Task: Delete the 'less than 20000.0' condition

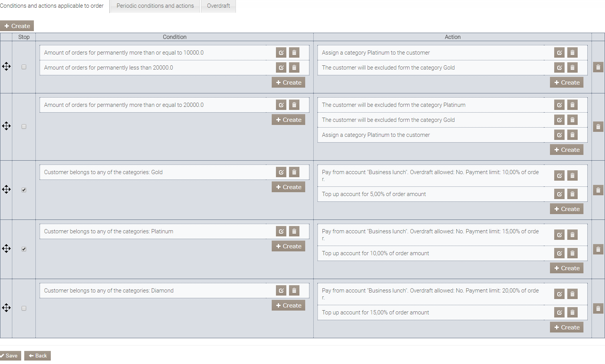Action: click(294, 68)
